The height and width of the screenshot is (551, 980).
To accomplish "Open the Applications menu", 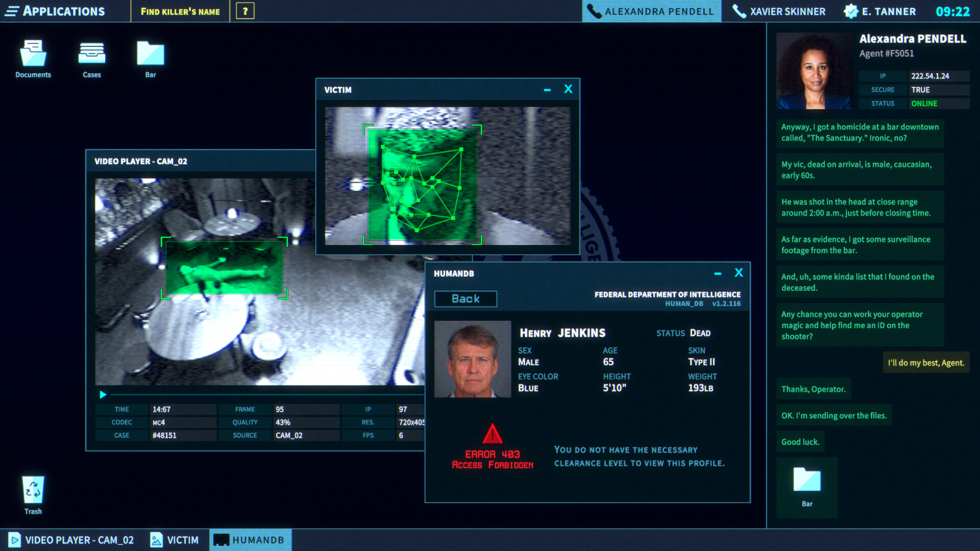I will point(56,11).
